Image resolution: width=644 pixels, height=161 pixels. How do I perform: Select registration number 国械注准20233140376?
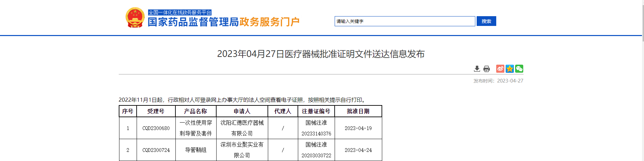pos(316,128)
